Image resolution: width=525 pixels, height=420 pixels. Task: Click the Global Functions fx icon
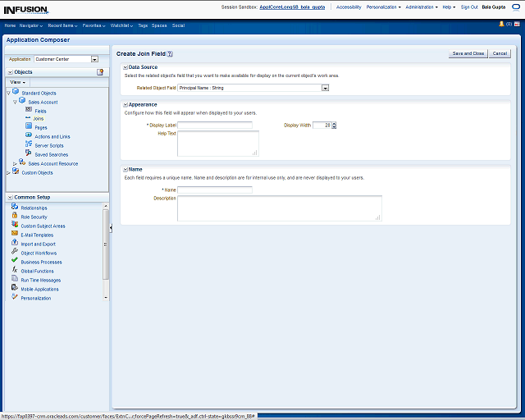click(x=15, y=271)
